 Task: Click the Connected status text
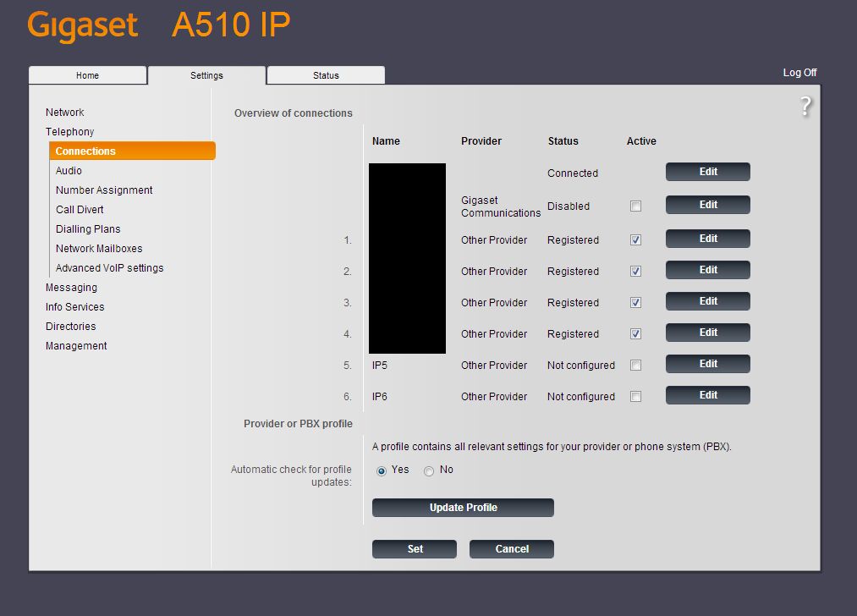tap(573, 173)
